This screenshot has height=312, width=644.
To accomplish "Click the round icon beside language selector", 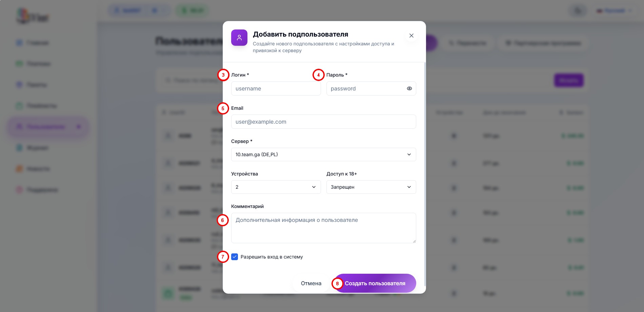I will 578,11.
